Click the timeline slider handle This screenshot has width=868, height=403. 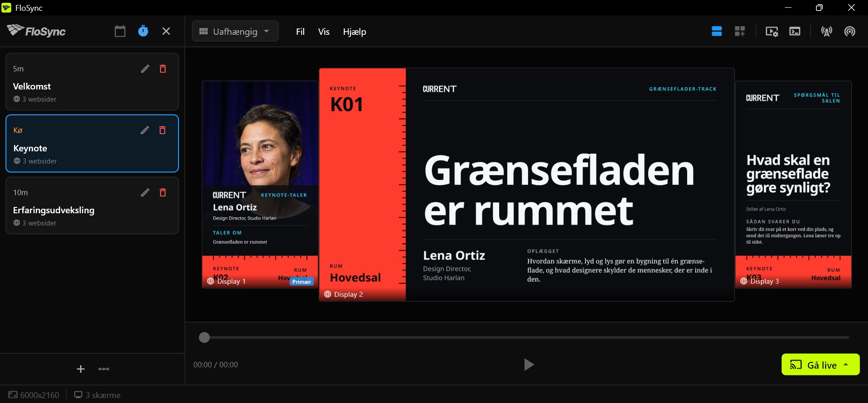pos(204,337)
